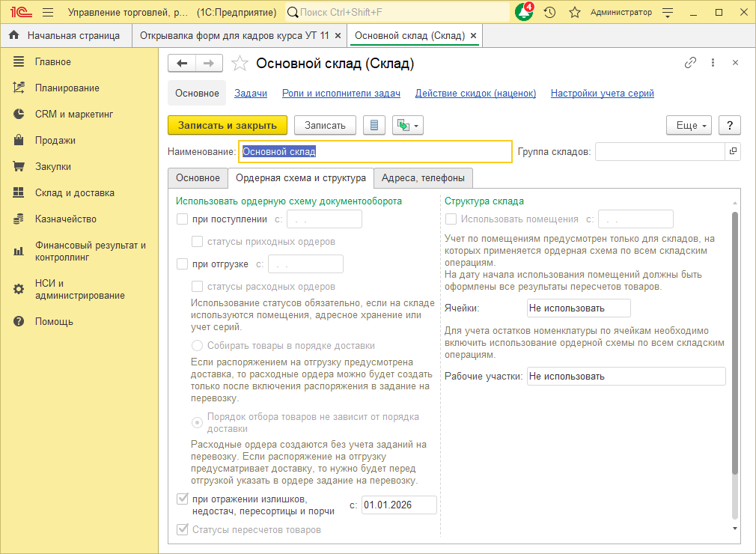Click the form's vertical scrollbar
This screenshot has width=756, height=554.
point(735,344)
